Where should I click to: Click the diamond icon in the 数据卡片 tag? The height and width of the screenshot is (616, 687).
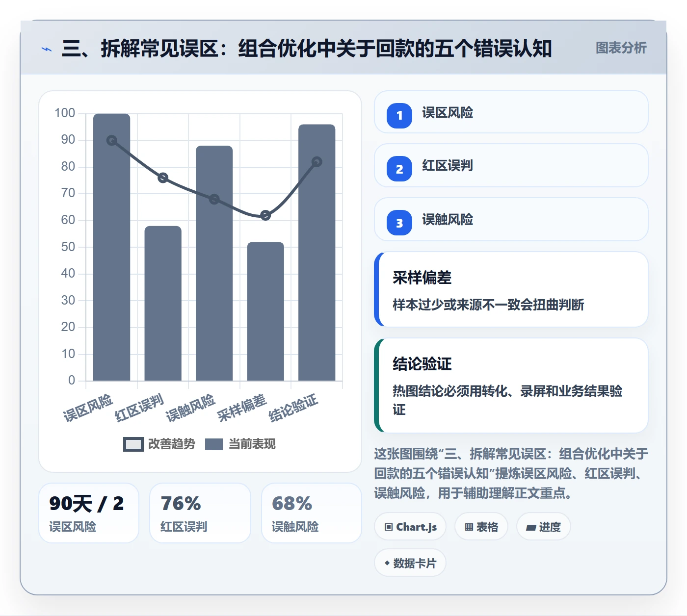[387, 563]
